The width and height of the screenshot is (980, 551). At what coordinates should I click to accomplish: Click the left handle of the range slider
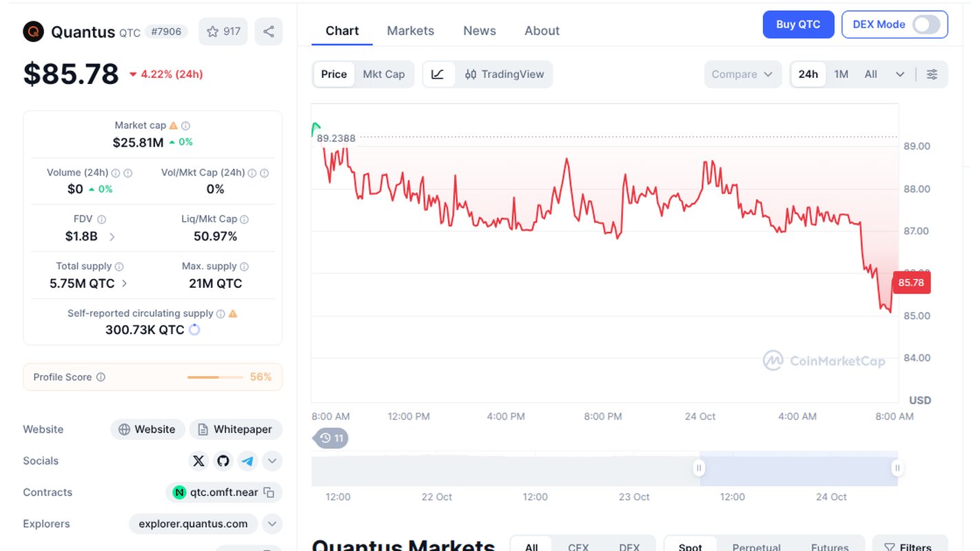pyautogui.click(x=699, y=468)
